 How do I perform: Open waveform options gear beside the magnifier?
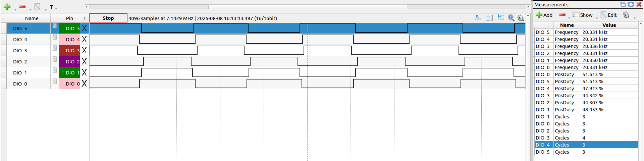(x=521, y=18)
